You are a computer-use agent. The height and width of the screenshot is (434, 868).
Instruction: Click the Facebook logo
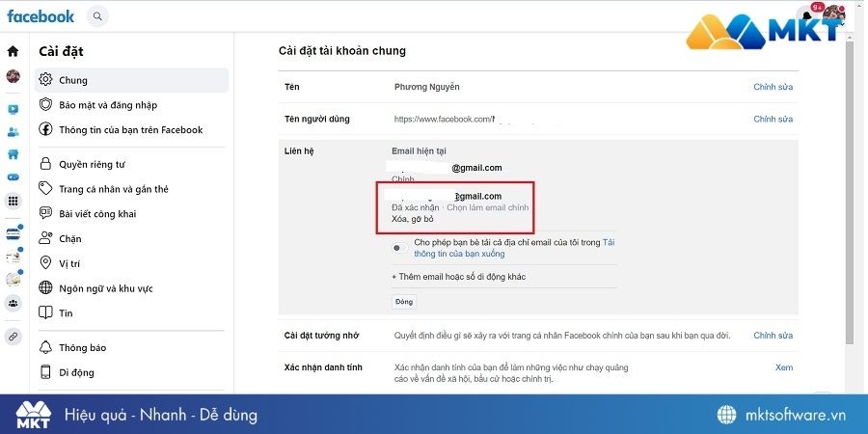click(41, 16)
